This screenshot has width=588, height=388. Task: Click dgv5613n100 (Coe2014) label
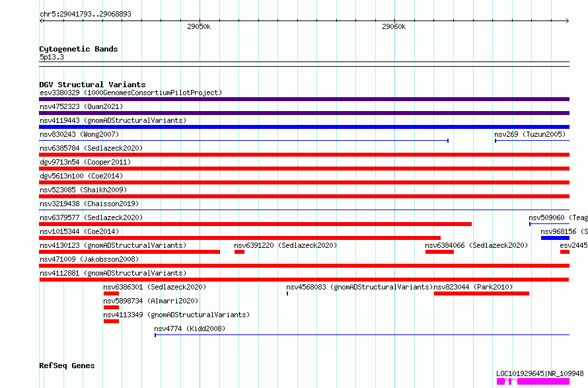(x=81, y=176)
